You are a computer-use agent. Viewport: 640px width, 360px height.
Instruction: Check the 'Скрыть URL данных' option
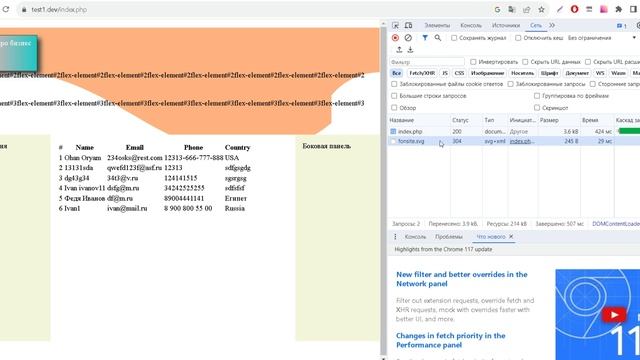click(525, 62)
